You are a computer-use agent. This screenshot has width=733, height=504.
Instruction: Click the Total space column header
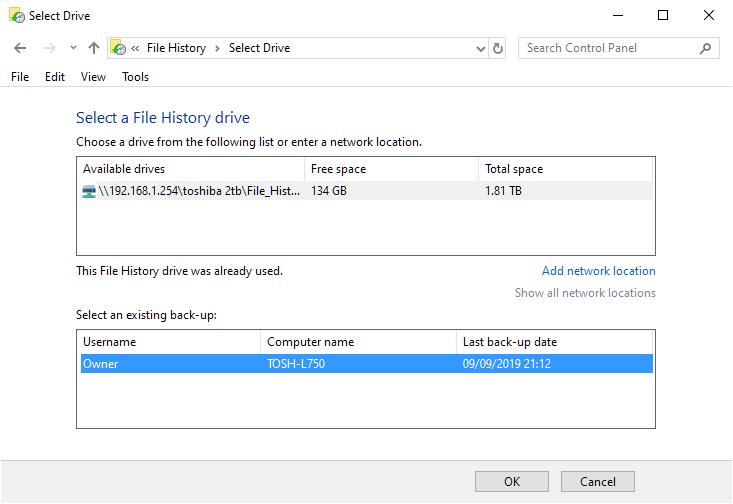pyautogui.click(x=566, y=169)
